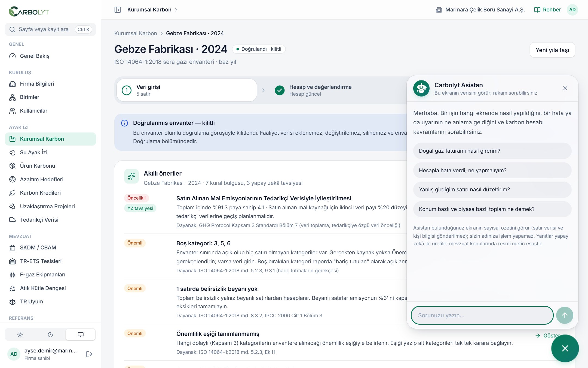Click the Su Ayak İzi droplet icon

(x=13, y=152)
